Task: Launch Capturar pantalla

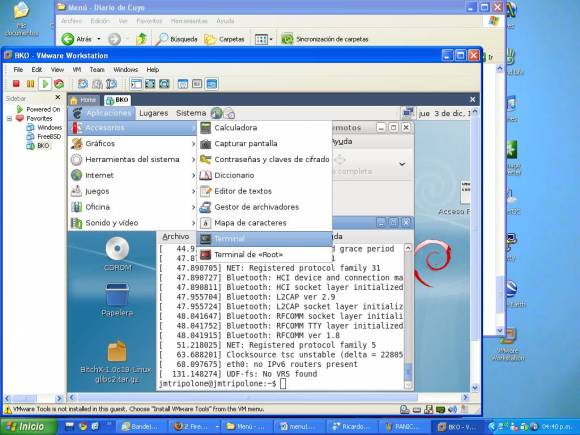Action: [x=264, y=144]
